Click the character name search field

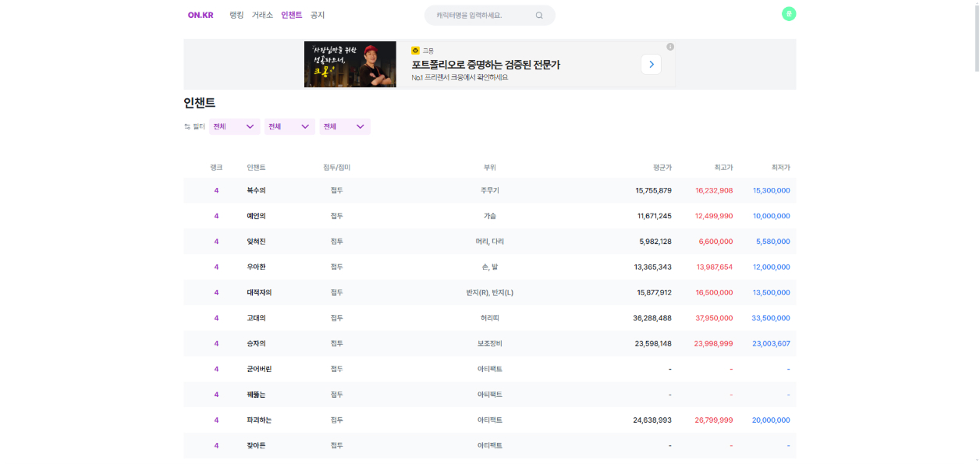point(490,16)
